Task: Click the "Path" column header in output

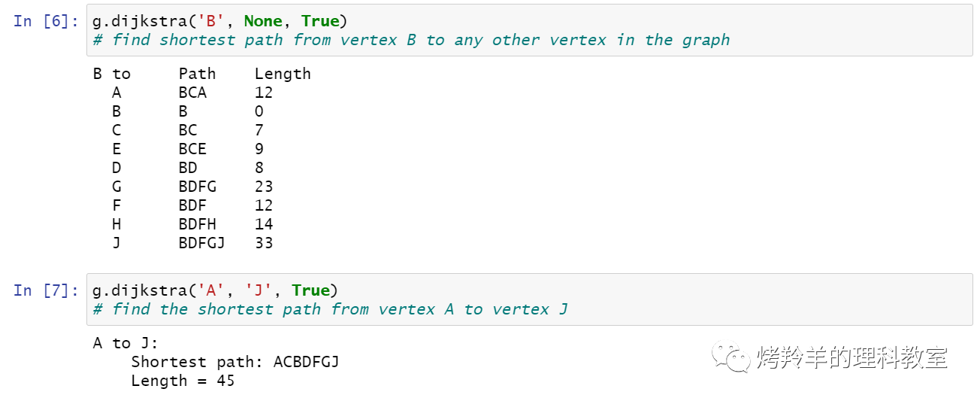Action: coord(197,74)
